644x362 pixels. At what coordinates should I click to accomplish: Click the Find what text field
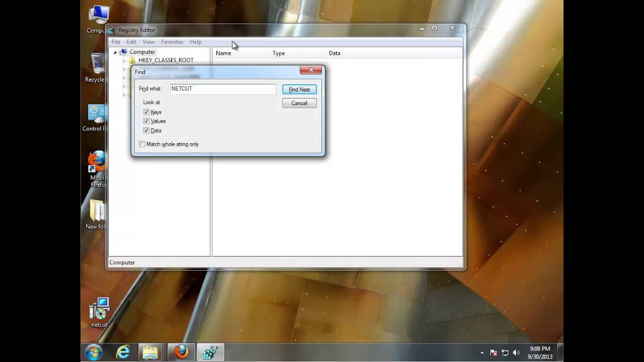pyautogui.click(x=223, y=89)
